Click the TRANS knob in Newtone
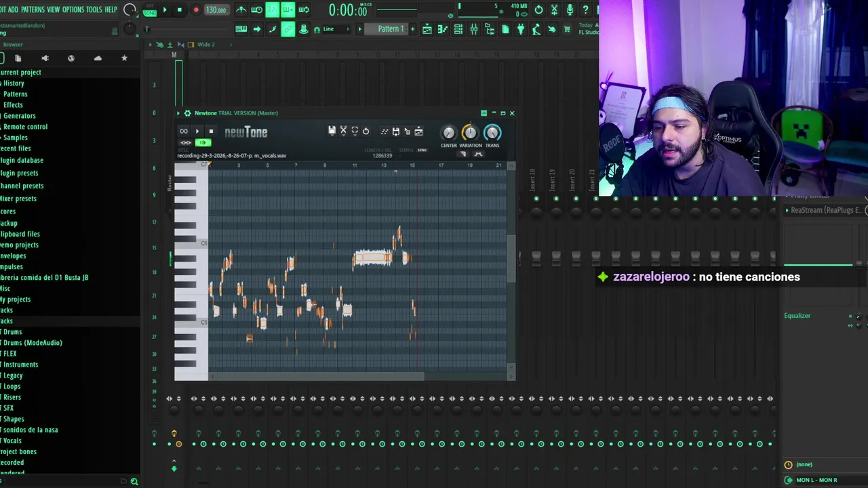 492,133
